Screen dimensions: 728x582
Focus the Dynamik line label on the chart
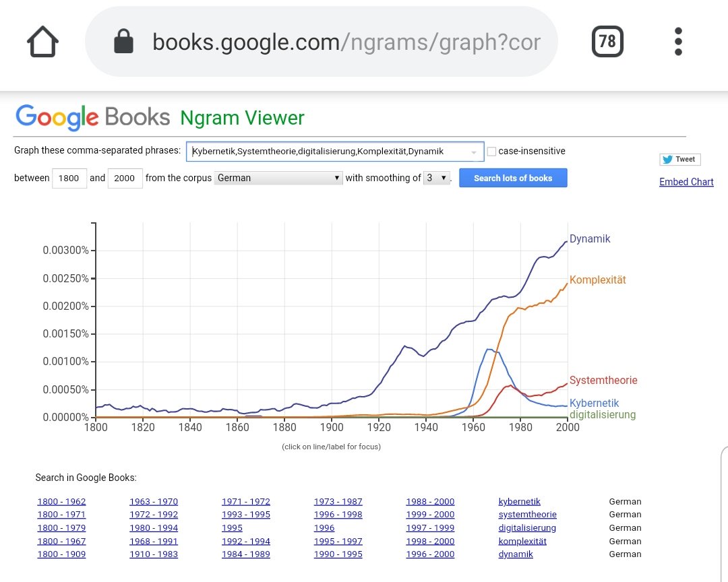(x=590, y=238)
